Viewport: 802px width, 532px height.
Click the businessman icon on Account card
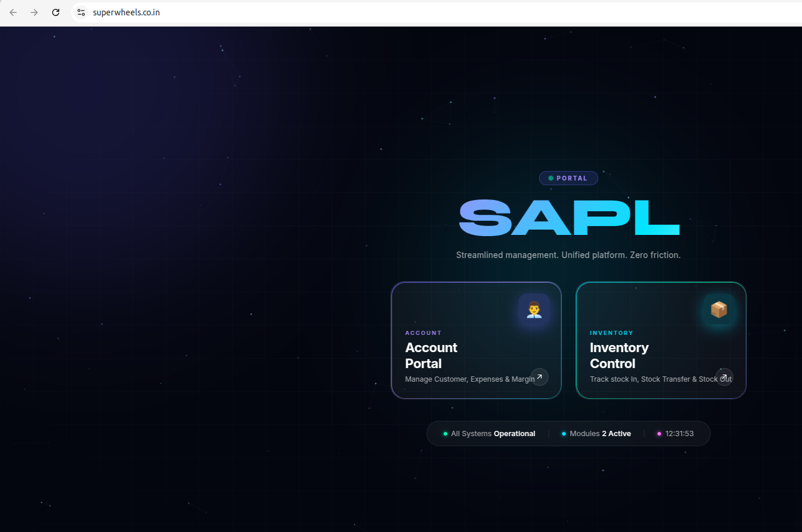point(534,309)
